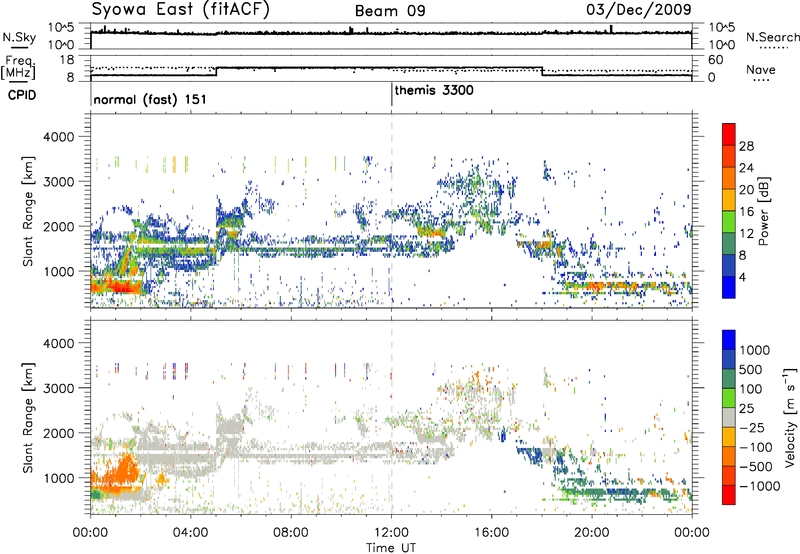Click the 'Time UT' axis label

click(391, 548)
